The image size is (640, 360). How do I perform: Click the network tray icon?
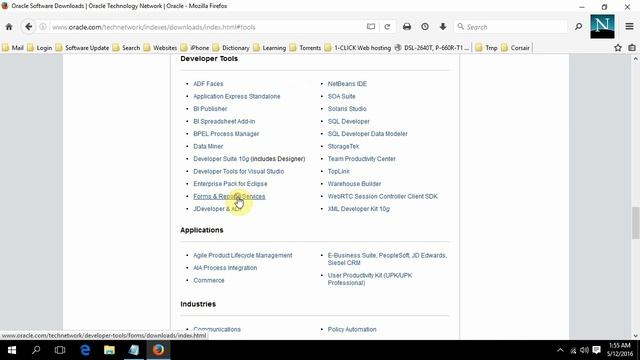(573, 350)
